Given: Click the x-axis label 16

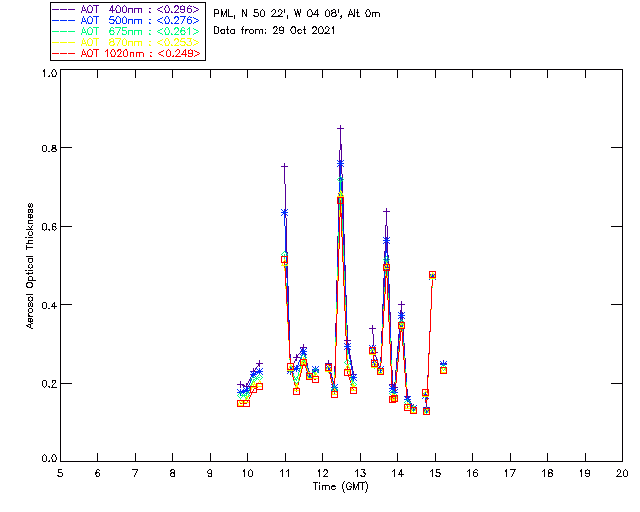Looking at the screenshot, I should pyautogui.click(x=473, y=473).
